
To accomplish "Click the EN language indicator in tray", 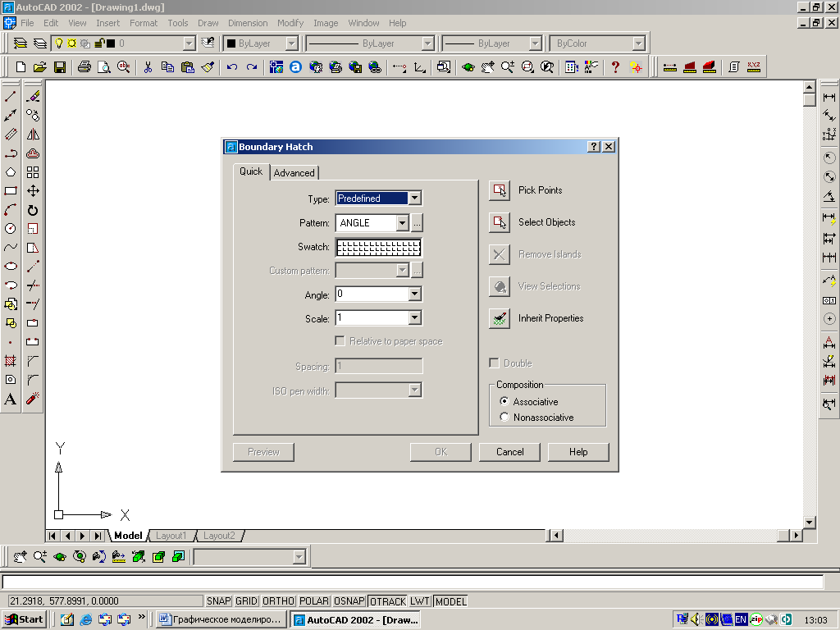I will point(741,620).
